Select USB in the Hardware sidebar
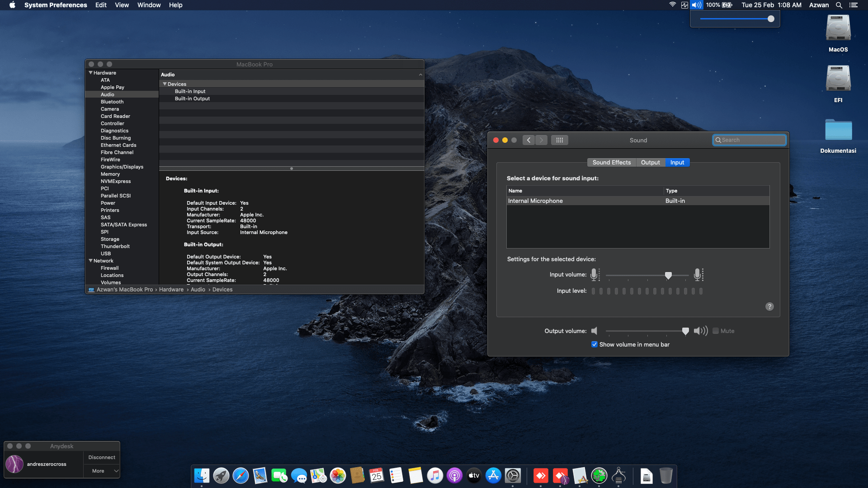The height and width of the screenshot is (488, 868). click(x=106, y=253)
